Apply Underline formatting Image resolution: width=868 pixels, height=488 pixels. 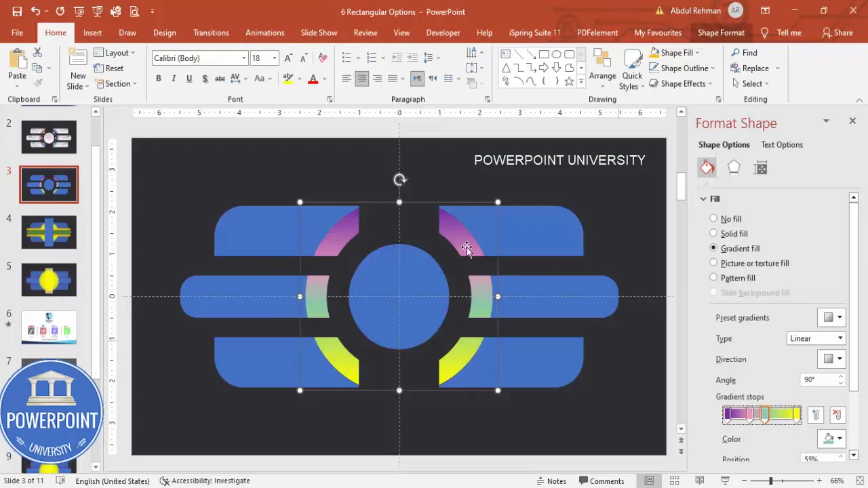[189, 79]
